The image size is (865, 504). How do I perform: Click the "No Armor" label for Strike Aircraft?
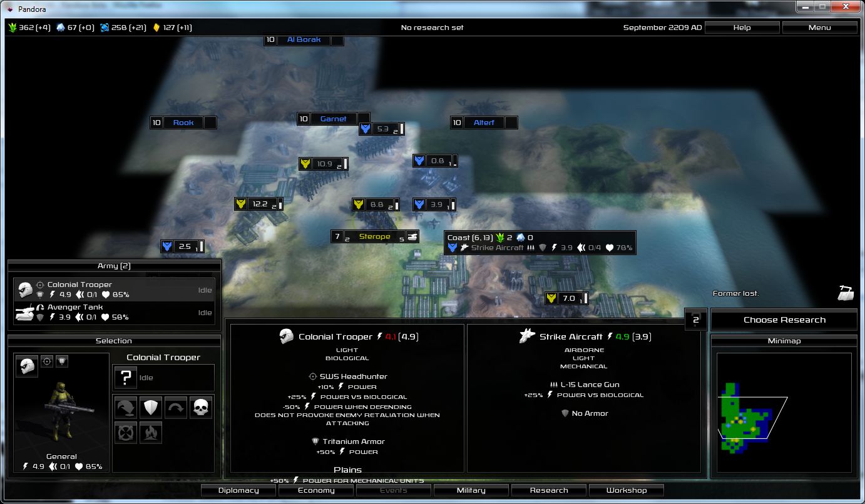click(590, 413)
